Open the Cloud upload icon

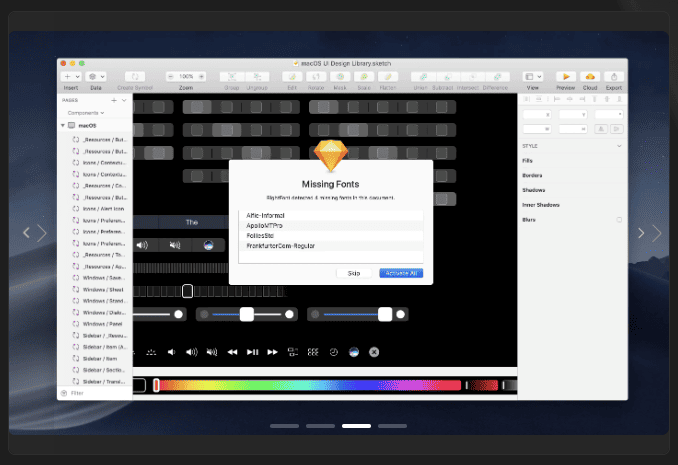(590, 77)
